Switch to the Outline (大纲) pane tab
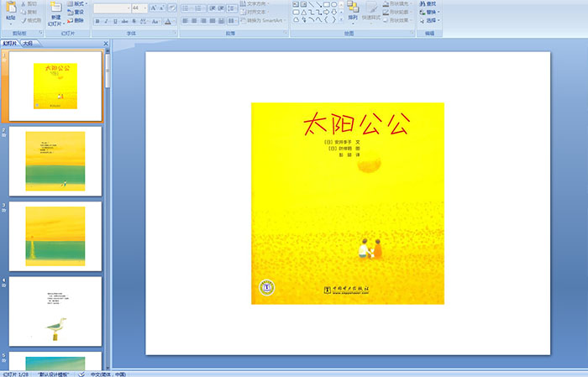 click(x=28, y=44)
